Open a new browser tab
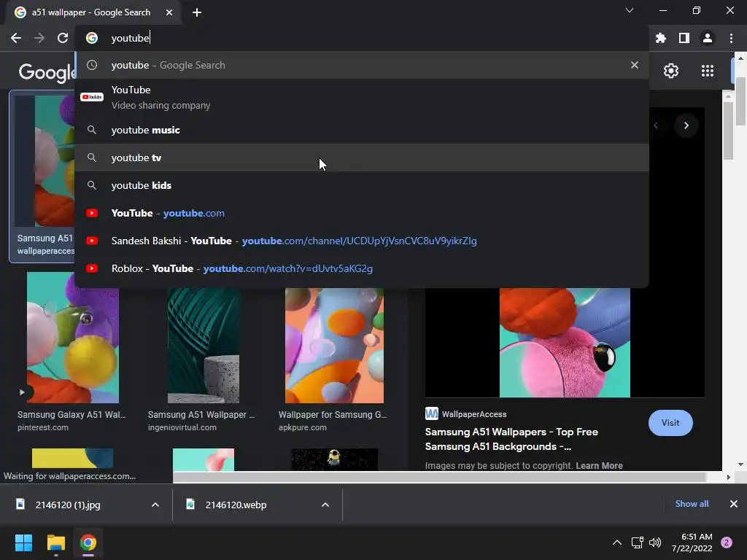The image size is (747, 560). (x=197, y=12)
